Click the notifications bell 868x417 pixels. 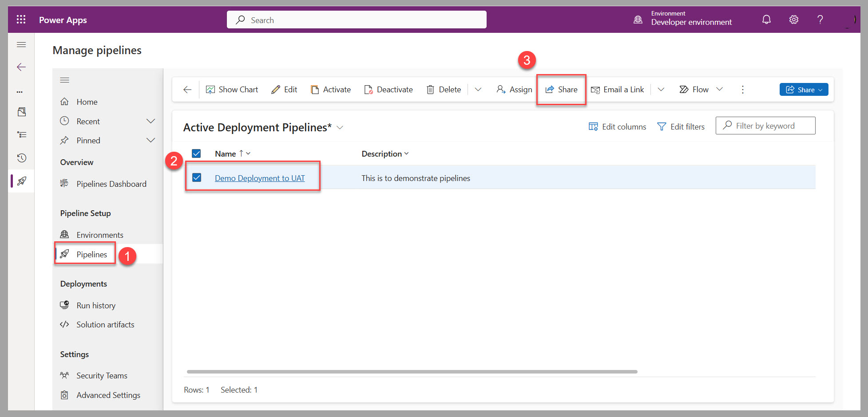pyautogui.click(x=766, y=20)
